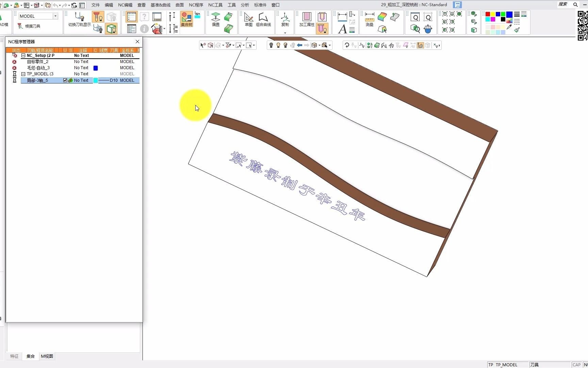Uncheck the checkbox on 局部-3轴_5 row
Image resolution: width=588 pixels, height=368 pixels.
[65, 80]
